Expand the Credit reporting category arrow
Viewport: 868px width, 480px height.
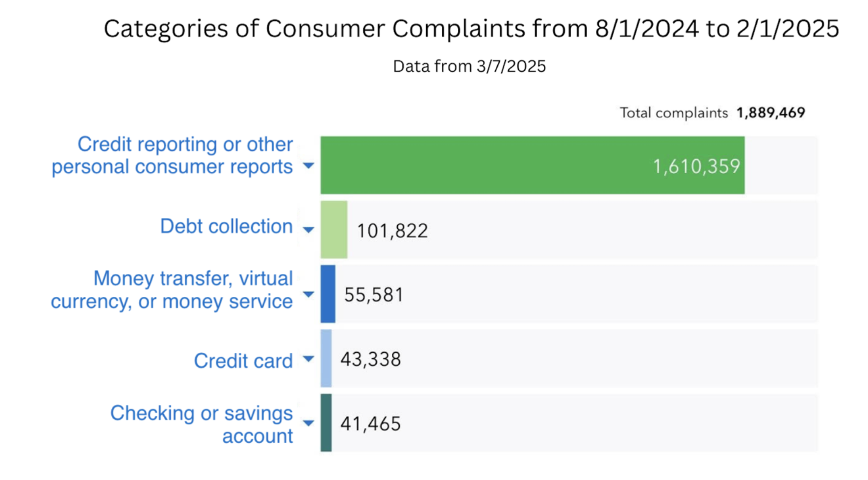(x=308, y=166)
